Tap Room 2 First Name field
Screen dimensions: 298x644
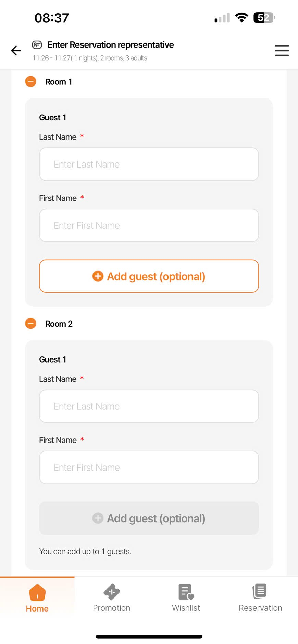[149, 467]
